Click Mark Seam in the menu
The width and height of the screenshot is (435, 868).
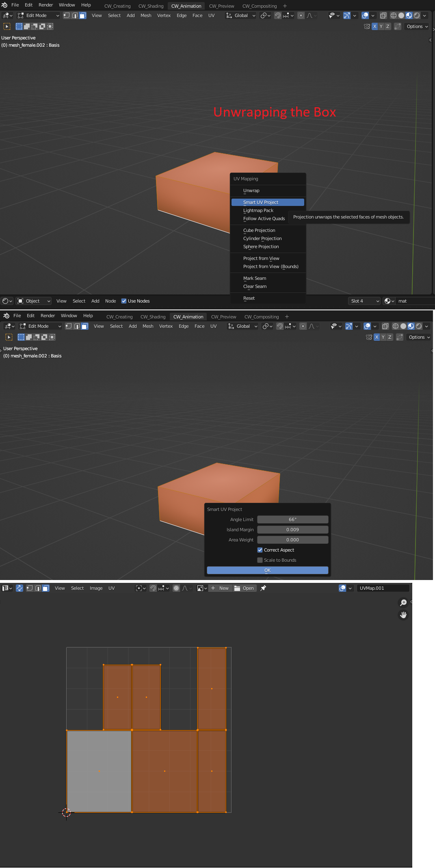click(268, 278)
